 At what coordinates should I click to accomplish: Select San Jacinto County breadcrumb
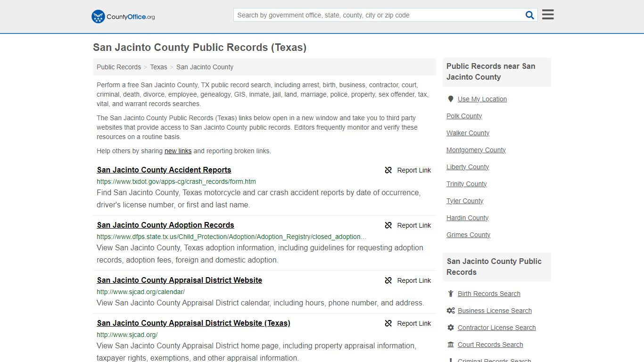point(205,67)
